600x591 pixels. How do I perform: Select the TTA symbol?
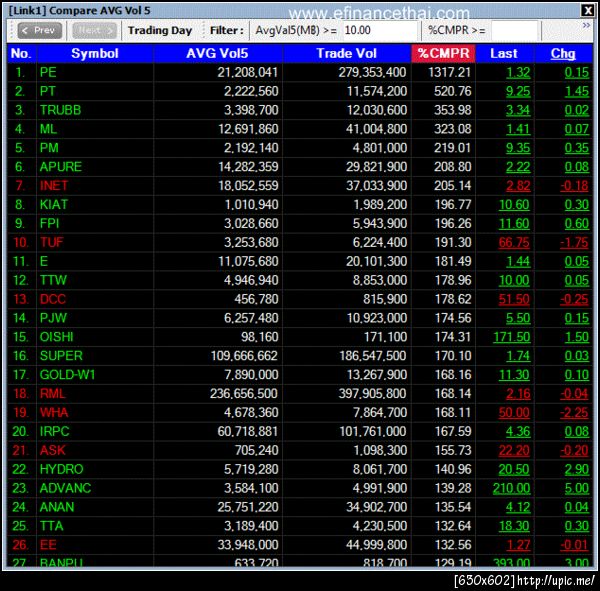coord(51,526)
